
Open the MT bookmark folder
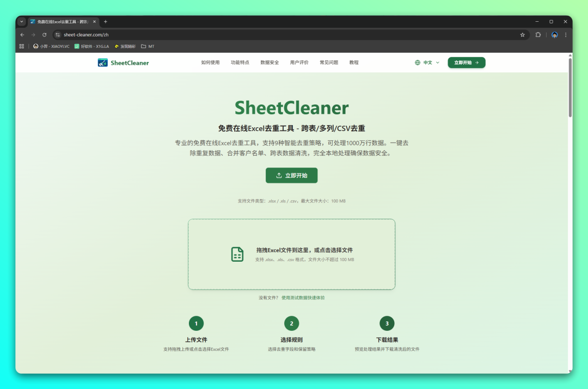pyautogui.click(x=148, y=46)
